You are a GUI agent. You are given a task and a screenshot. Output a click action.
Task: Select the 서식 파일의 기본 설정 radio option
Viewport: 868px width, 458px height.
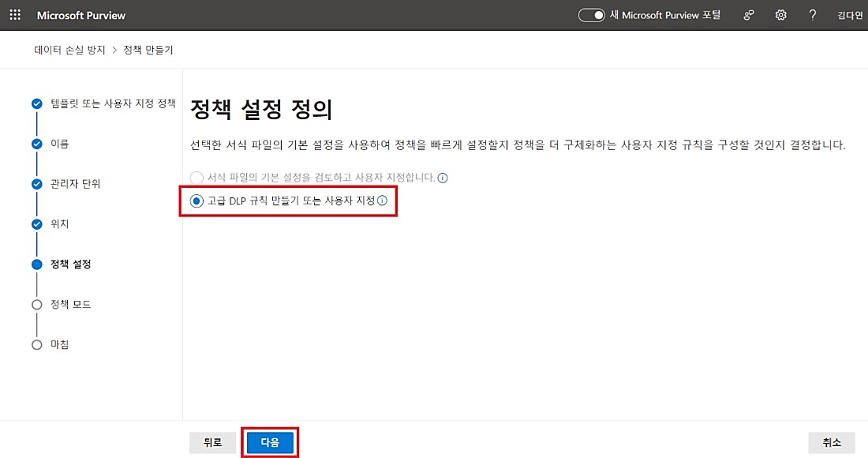(x=196, y=178)
